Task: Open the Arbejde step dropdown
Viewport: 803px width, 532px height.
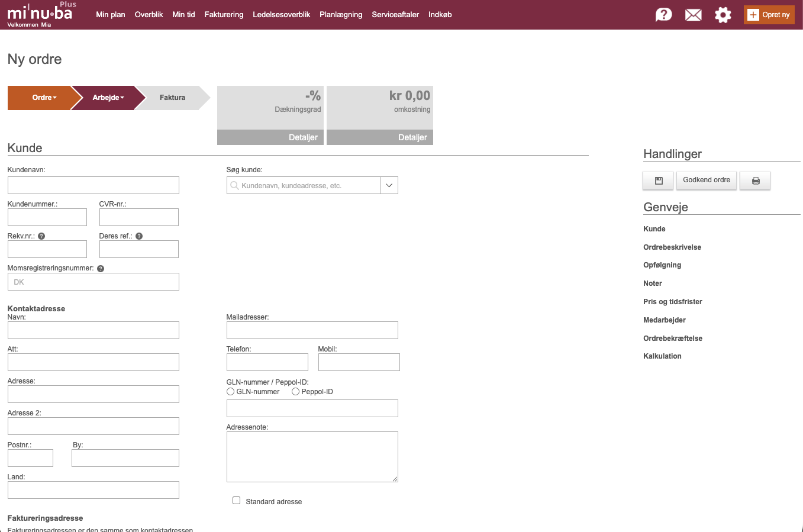Action: click(x=108, y=98)
